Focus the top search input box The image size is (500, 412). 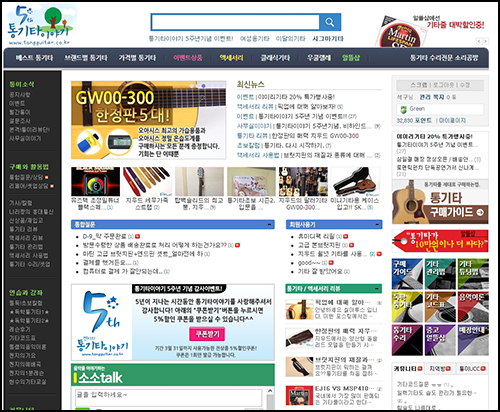pyautogui.click(x=235, y=22)
